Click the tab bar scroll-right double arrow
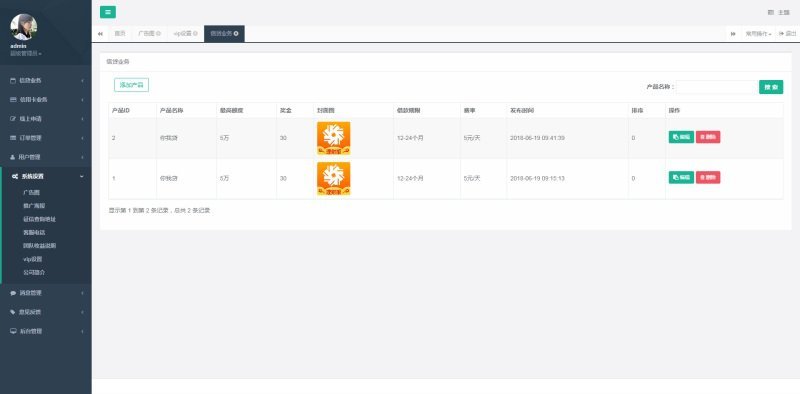800x394 pixels. (733, 34)
